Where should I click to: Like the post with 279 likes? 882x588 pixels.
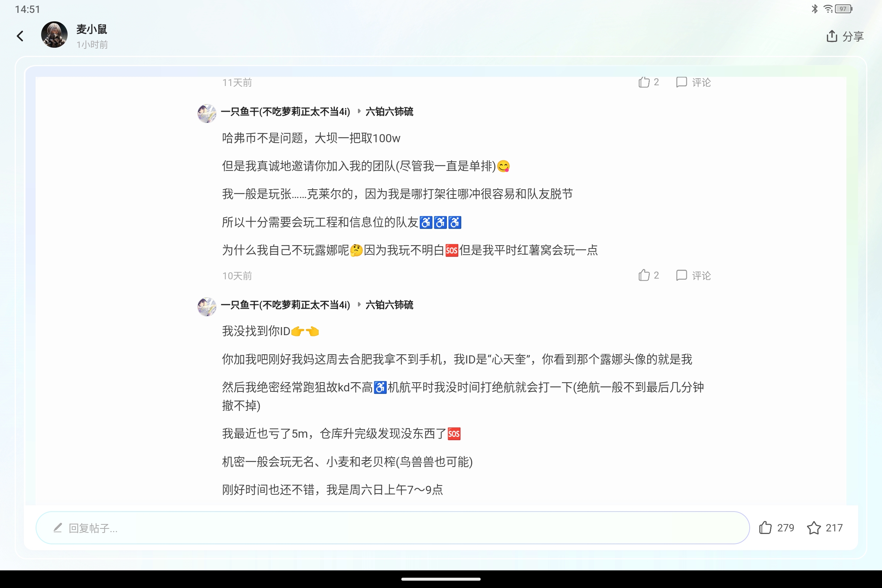(765, 528)
